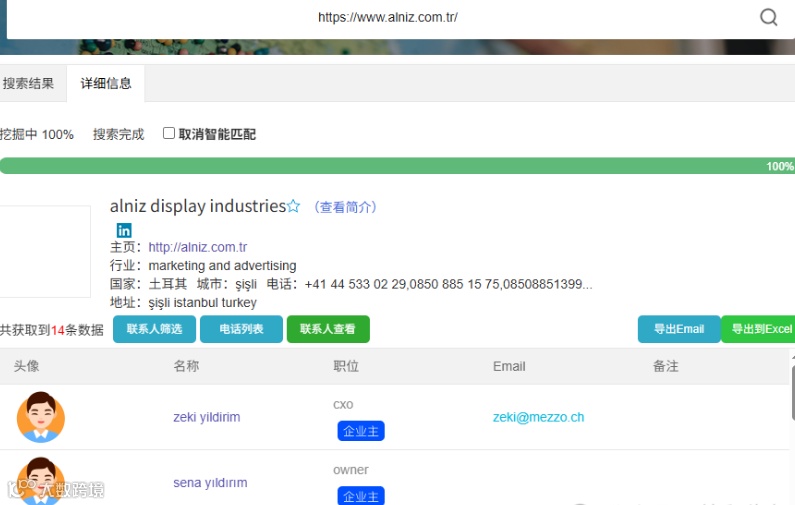Open the http://alniz.com.tr homepage link

(198, 247)
